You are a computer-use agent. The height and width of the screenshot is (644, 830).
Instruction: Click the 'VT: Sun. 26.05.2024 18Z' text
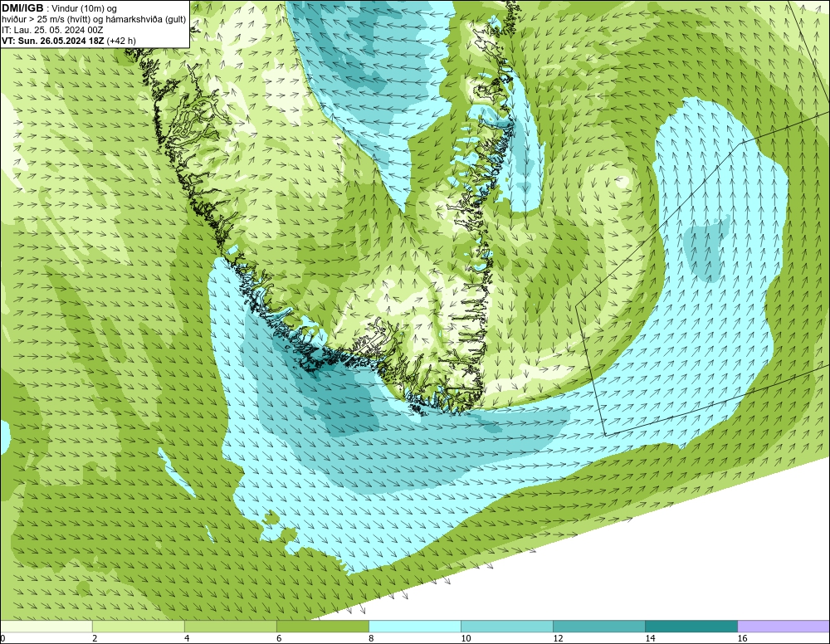coord(53,41)
